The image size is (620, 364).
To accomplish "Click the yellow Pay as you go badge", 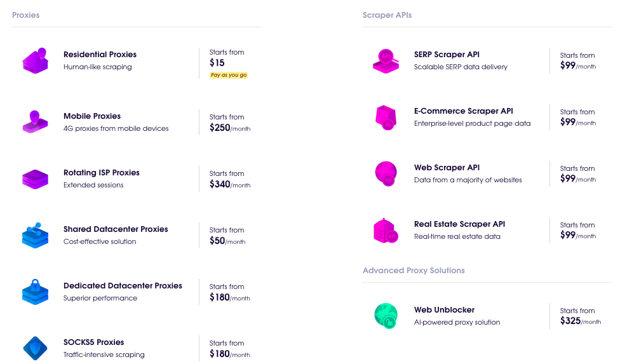I will pyautogui.click(x=229, y=75).
